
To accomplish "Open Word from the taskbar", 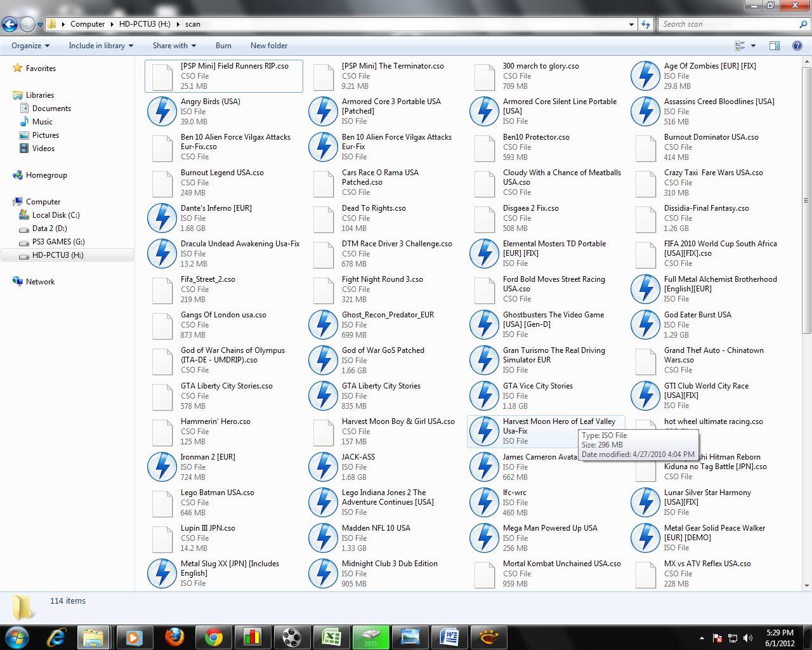I will point(449,637).
